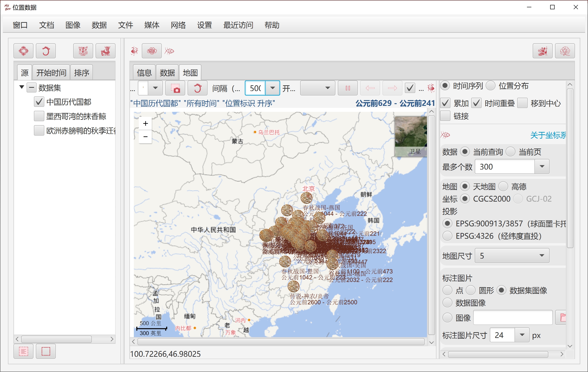Zoom in on the map
This screenshot has height=372, width=588.
pyautogui.click(x=146, y=123)
